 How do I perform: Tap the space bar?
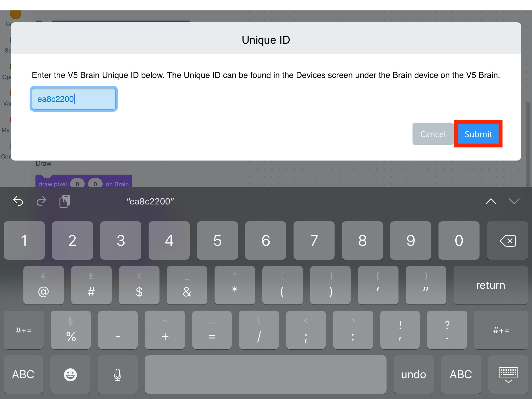266,375
